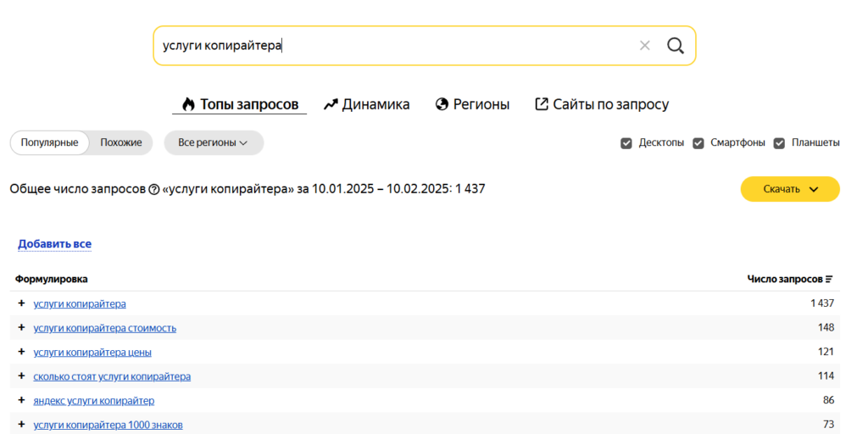Screen dimensions: 868x434
Task: Uncheck the Десктопы checkbox
Action: pos(626,143)
